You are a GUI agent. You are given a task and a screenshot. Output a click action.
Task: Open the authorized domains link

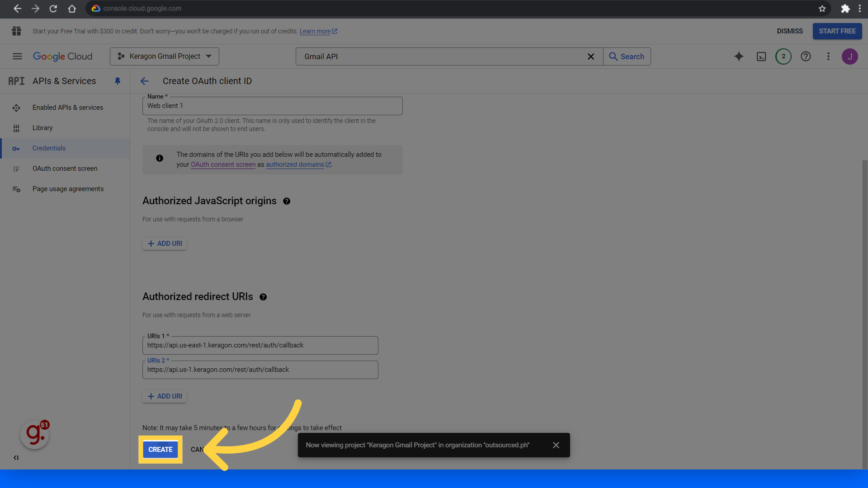tap(298, 164)
